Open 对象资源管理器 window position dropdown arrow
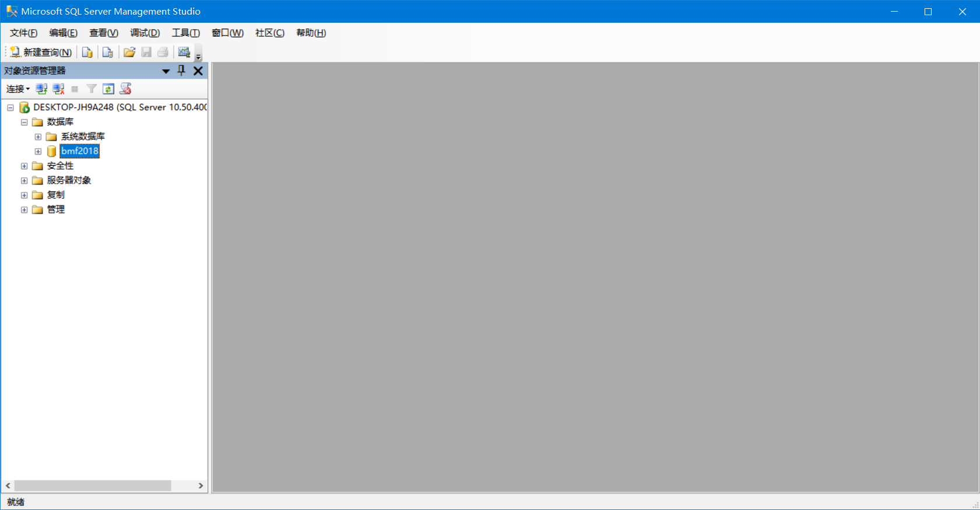The width and height of the screenshot is (980, 510). point(166,71)
